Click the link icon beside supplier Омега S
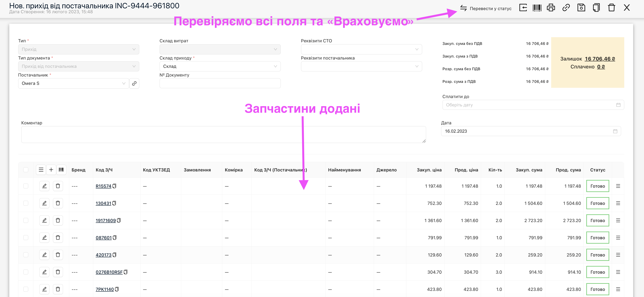 pyautogui.click(x=134, y=83)
